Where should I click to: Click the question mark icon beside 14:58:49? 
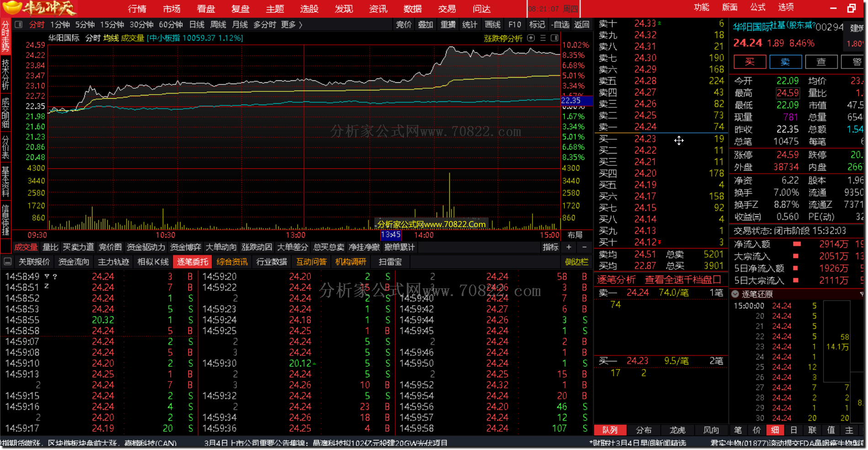pyautogui.click(x=55, y=276)
